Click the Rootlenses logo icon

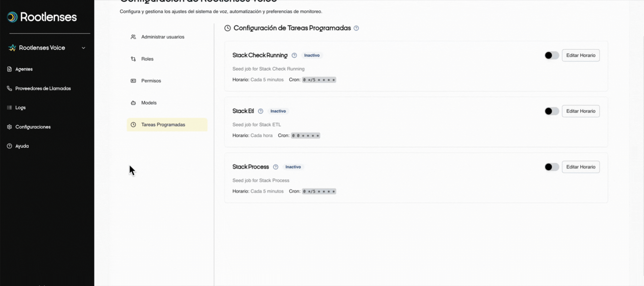tap(12, 17)
